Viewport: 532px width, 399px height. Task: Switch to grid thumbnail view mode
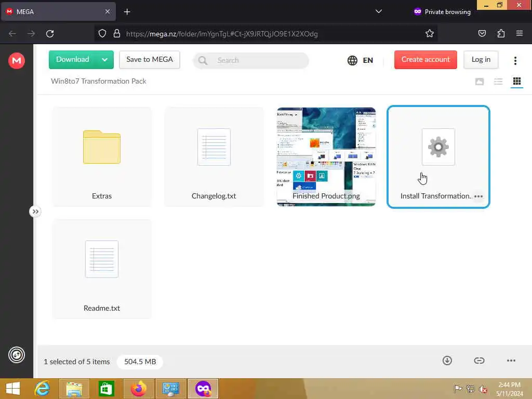point(517,82)
